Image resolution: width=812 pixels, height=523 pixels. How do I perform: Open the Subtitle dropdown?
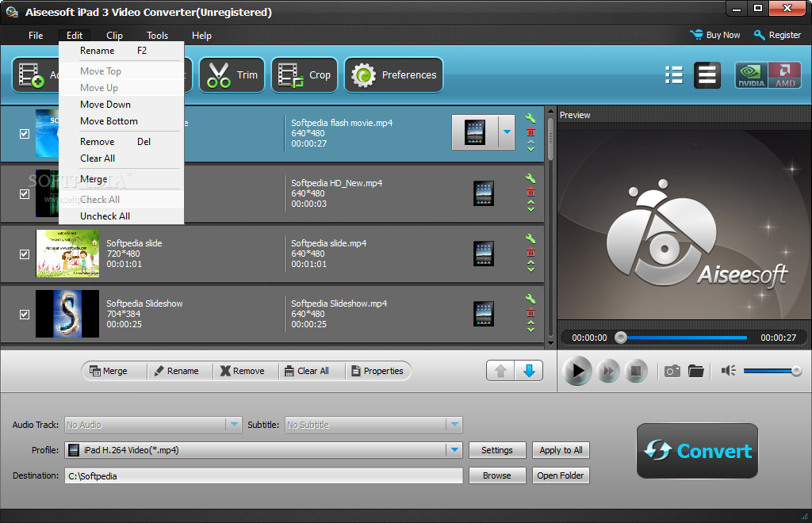point(454,425)
